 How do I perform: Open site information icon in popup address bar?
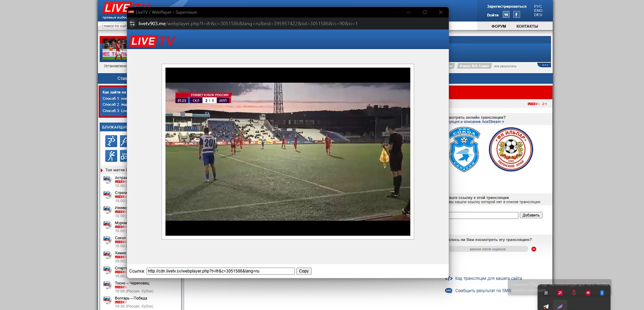coord(132,23)
